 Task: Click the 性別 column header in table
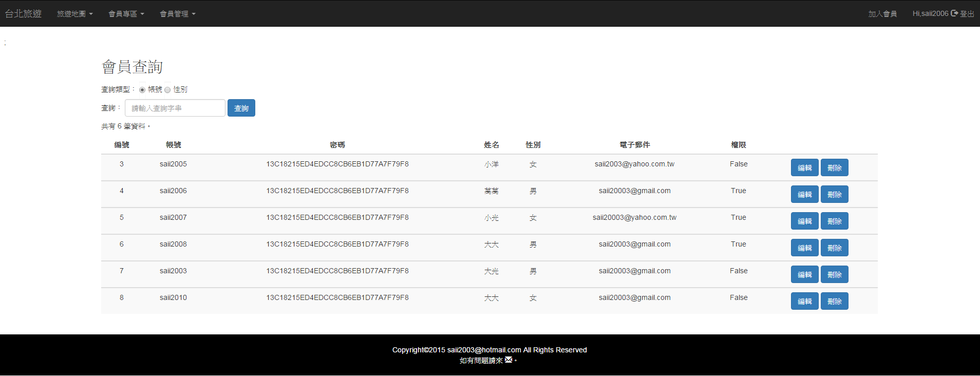533,145
